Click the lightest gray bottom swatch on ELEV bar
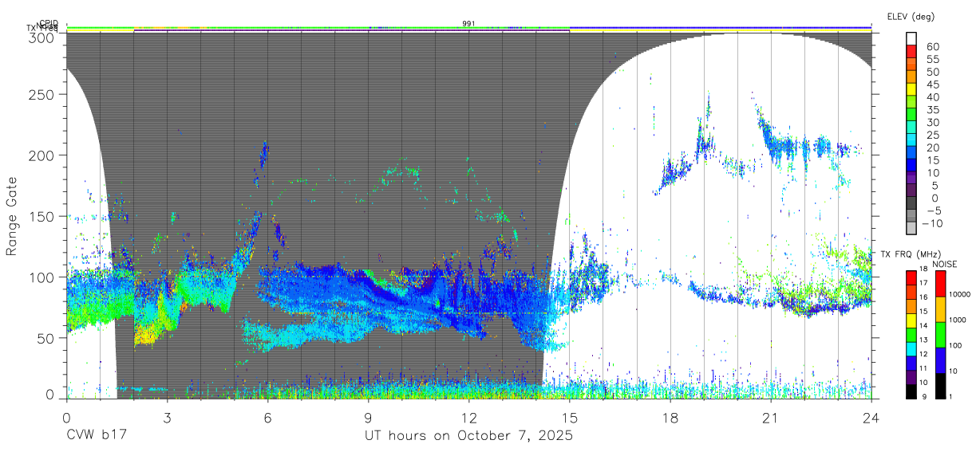The image size is (980, 452). (x=912, y=228)
